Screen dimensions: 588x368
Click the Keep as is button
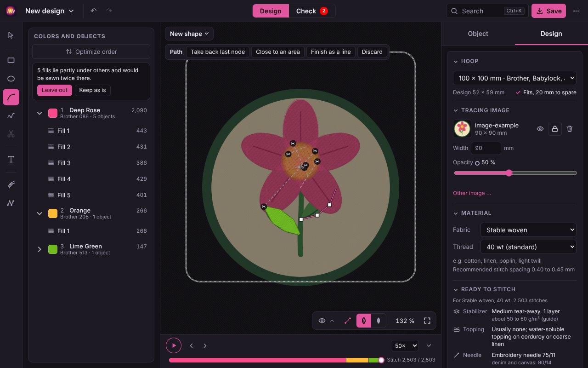92,90
